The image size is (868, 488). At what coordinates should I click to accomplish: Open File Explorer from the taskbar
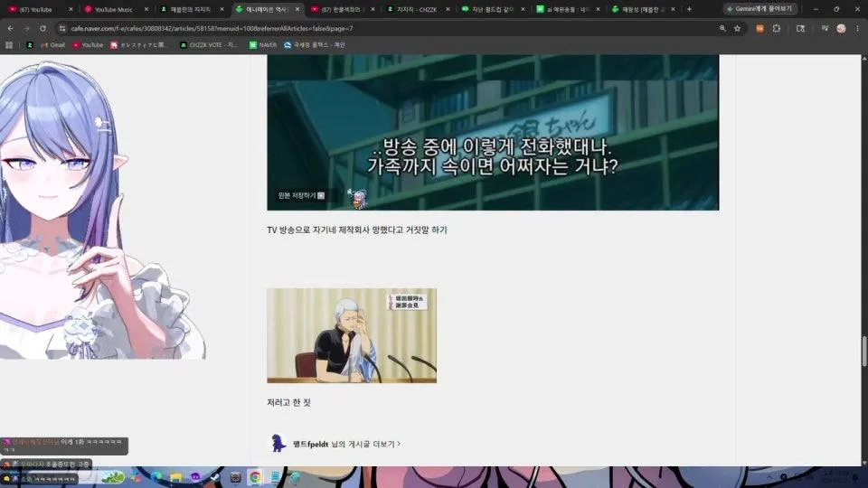(x=176, y=477)
